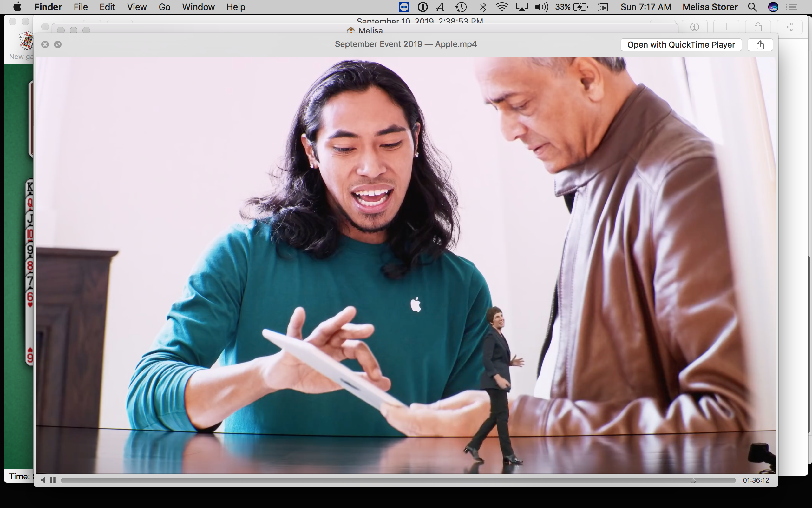Open the Wi-Fi status menu
The width and height of the screenshot is (812, 508).
pos(501,7)
